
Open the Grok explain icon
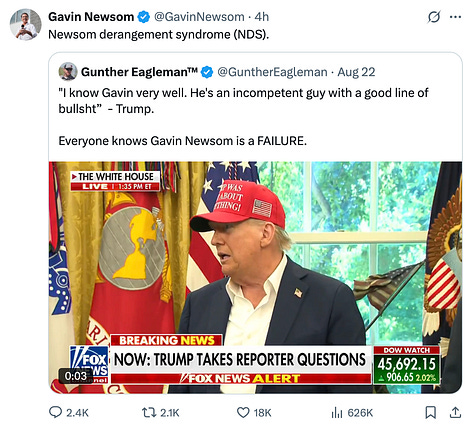point(434,17)
